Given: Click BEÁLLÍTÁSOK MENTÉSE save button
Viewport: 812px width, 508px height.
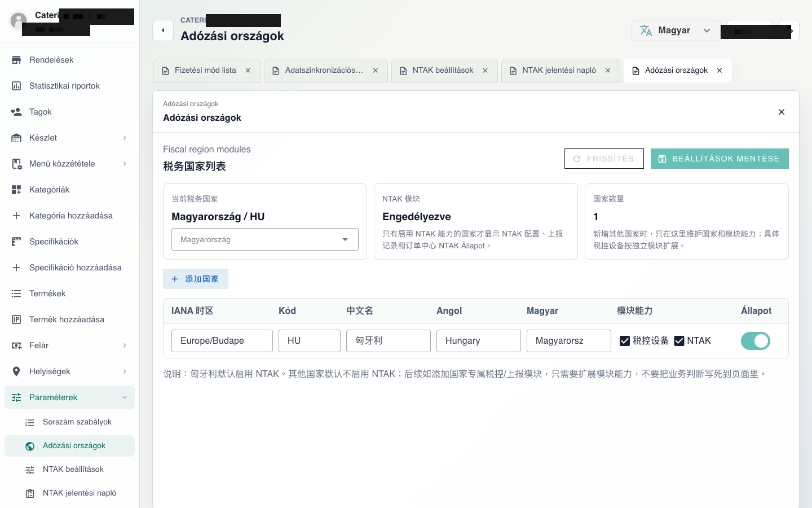Looking at the screenshot, I should tap(720, 159).
